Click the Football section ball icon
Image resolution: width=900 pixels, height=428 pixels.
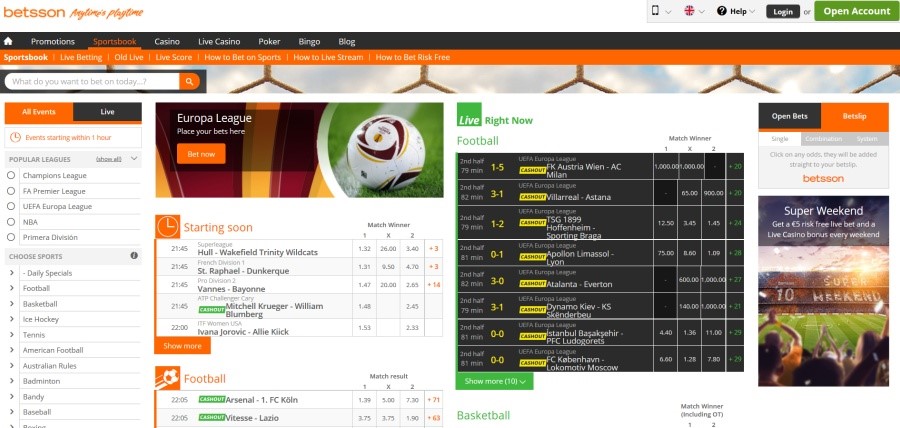tap(167, 378)
